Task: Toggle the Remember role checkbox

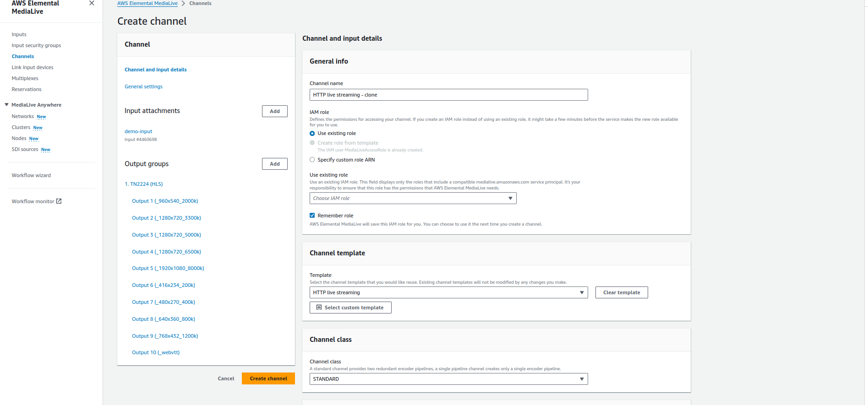Action: pyautogui.click(x=312, y=216)
